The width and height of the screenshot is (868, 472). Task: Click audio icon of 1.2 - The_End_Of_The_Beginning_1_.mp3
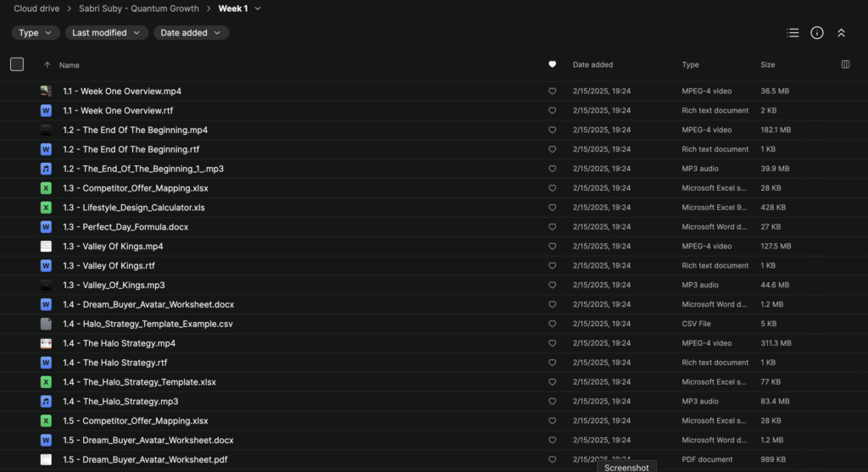click(x=46, y=169)
